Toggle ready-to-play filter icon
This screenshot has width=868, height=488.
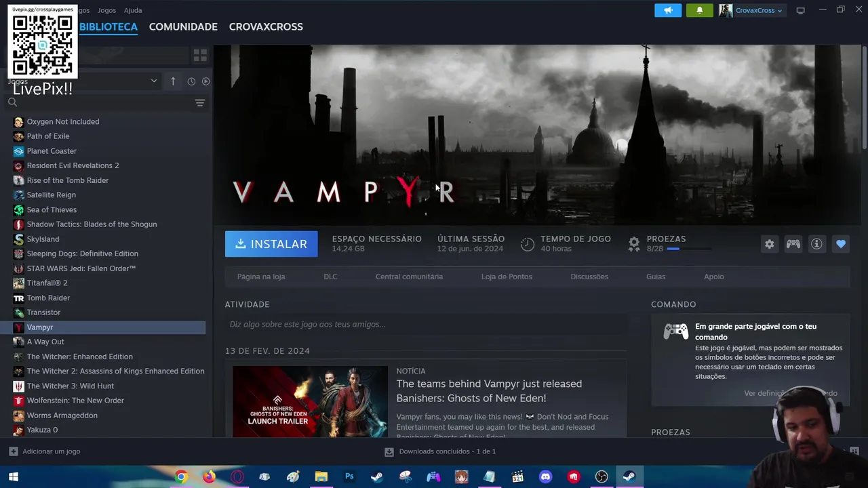[205, 81]
